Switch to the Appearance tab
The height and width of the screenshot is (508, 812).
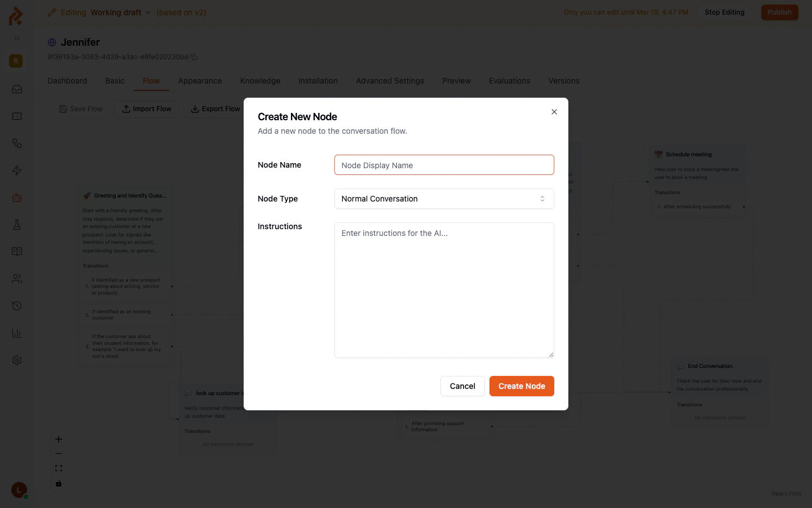(x=200, y=81)
